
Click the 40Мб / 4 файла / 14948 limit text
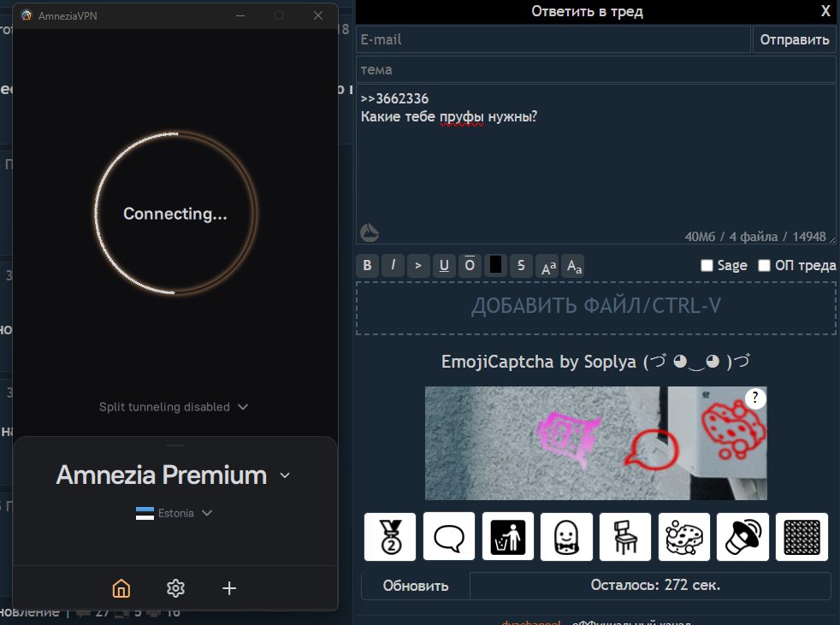(x=755, y=237)
